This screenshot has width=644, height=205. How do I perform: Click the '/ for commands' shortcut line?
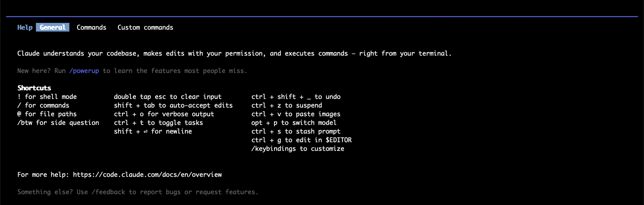point(43,105)
